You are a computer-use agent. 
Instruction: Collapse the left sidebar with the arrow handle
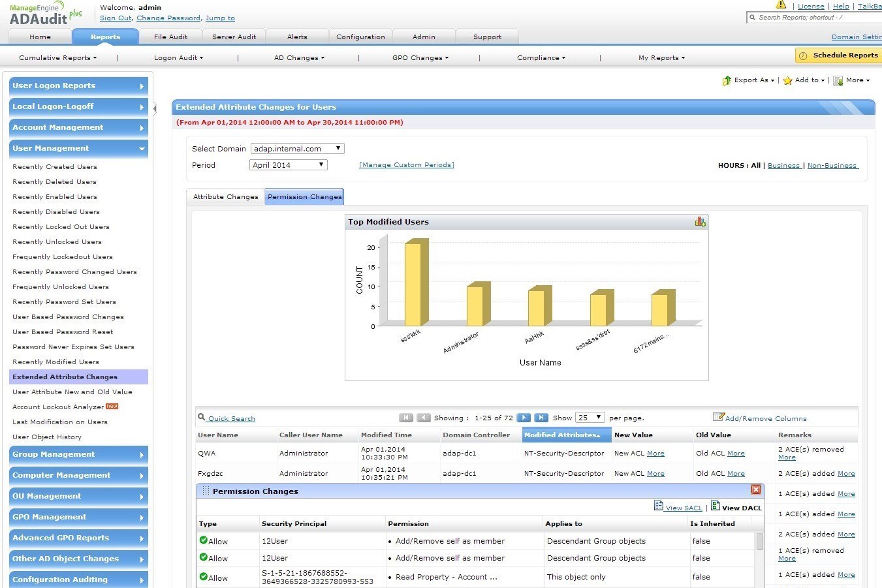point(155,108)
